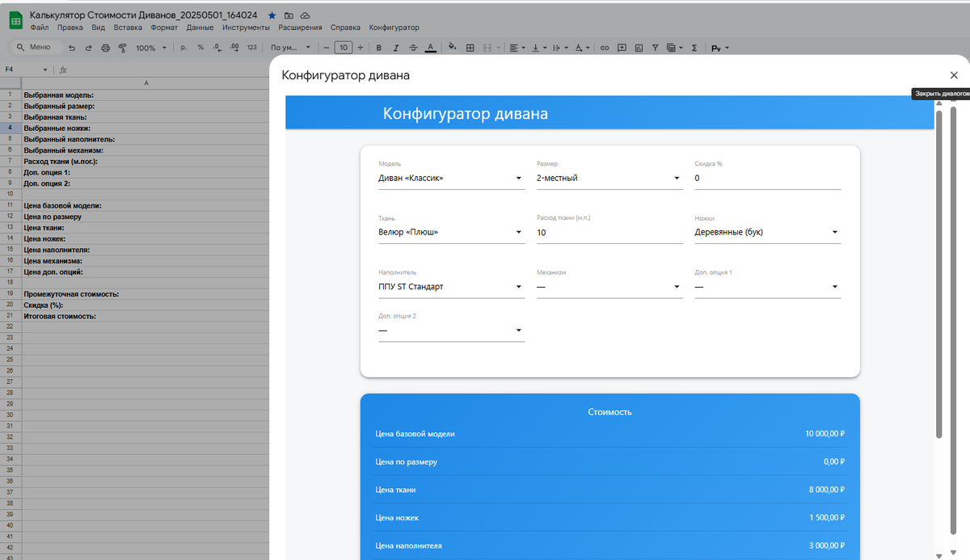Activate the Paint format tool
Viewport: 970px width, 560px height.
(123, 48)
